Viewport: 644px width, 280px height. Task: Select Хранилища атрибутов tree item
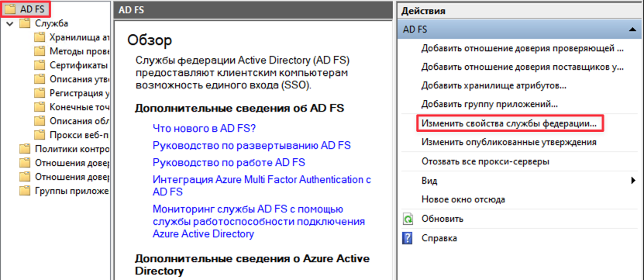(79, 37)
